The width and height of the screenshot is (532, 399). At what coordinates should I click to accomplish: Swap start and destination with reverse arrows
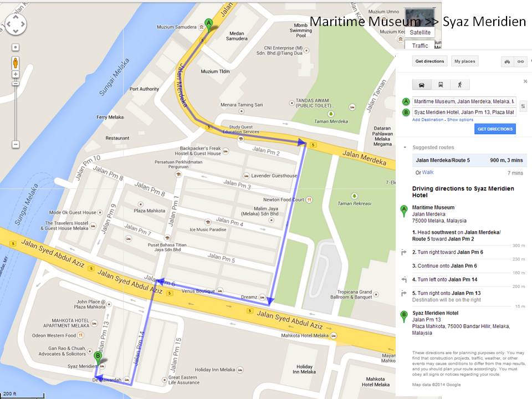click(523, 106)
